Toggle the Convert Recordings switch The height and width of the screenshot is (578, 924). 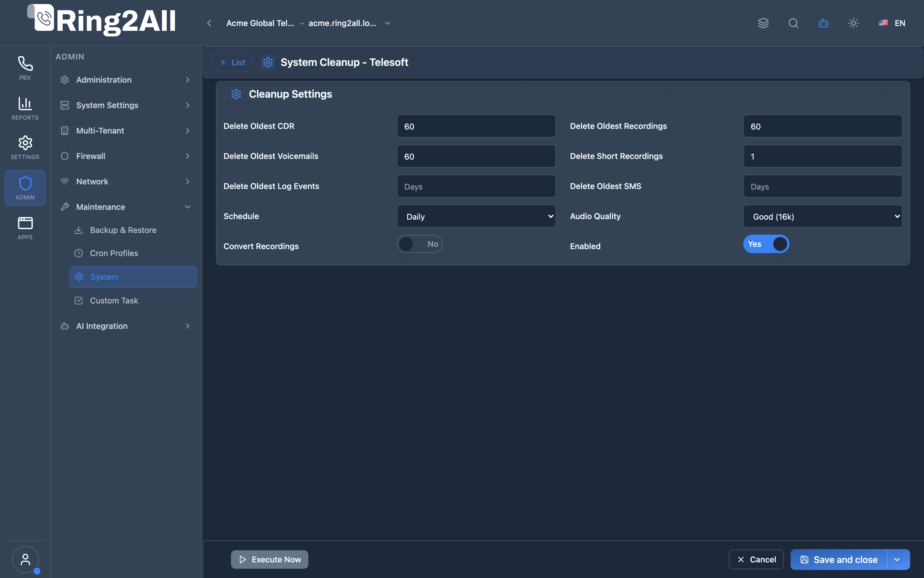[420, 244]
